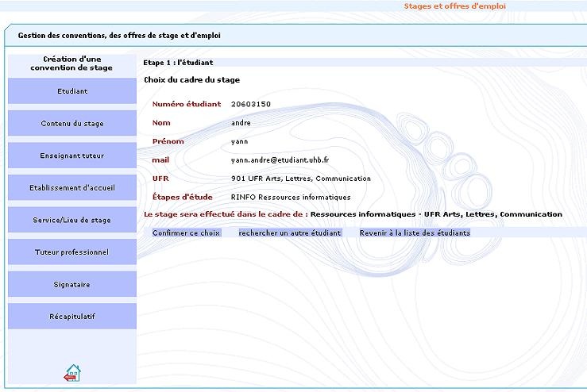The height and width of the screenshot is (392, 587).
Task: Choose Service/Lieu de stage menu item
Action: 72,220
